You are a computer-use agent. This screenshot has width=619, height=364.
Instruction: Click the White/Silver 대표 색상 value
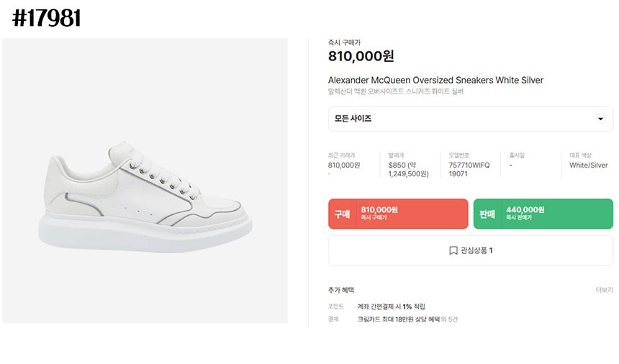[x=588, y=165]
